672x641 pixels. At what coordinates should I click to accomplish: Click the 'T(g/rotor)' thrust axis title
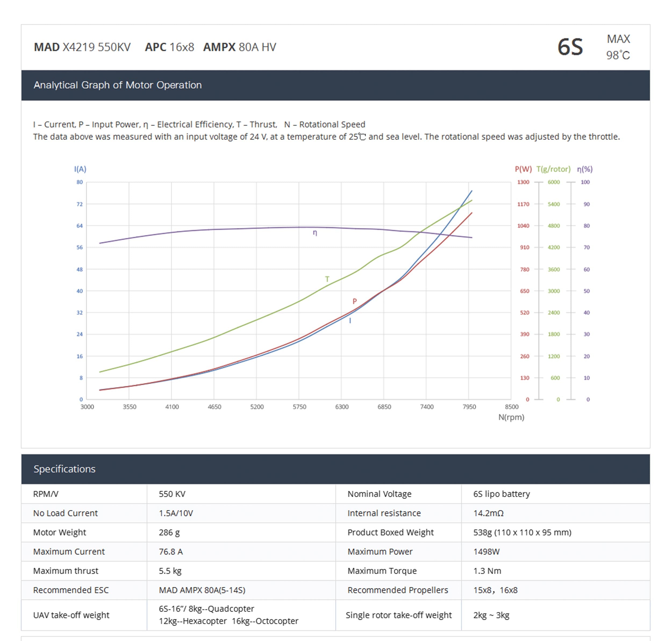553,169
